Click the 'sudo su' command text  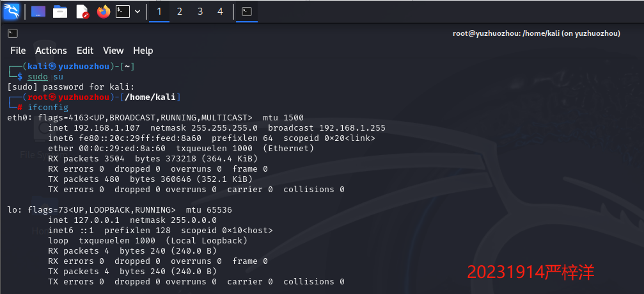point(45,77)
